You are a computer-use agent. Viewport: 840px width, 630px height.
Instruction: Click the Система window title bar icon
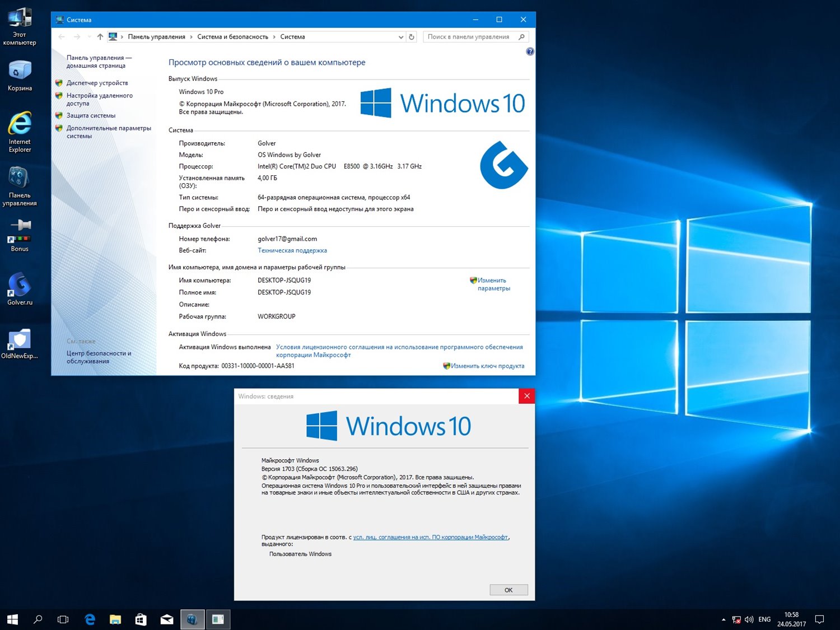(x=60, y=20)
